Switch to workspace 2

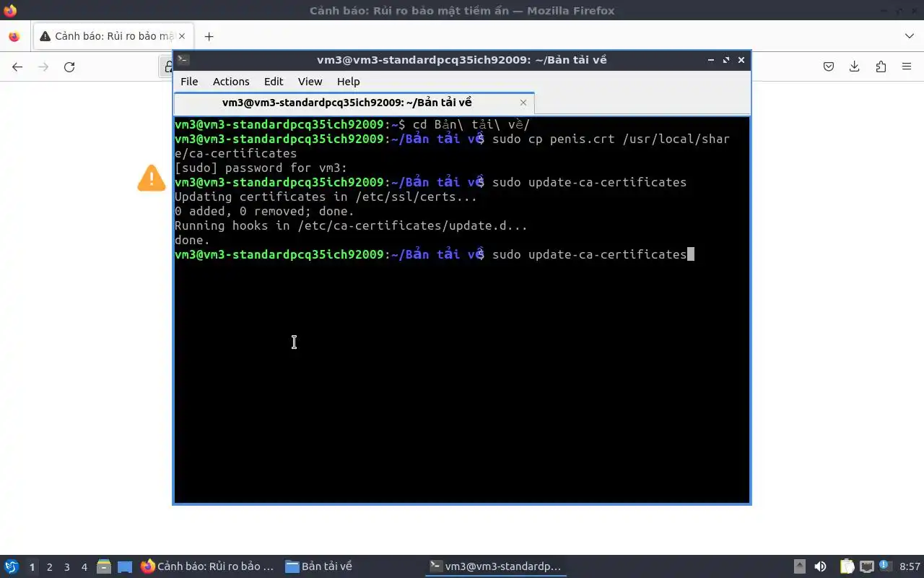[49, 567]
